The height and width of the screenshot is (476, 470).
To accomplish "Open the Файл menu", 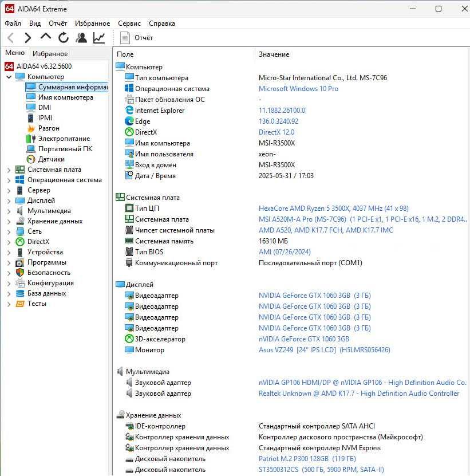I will [x=13, y=23].
